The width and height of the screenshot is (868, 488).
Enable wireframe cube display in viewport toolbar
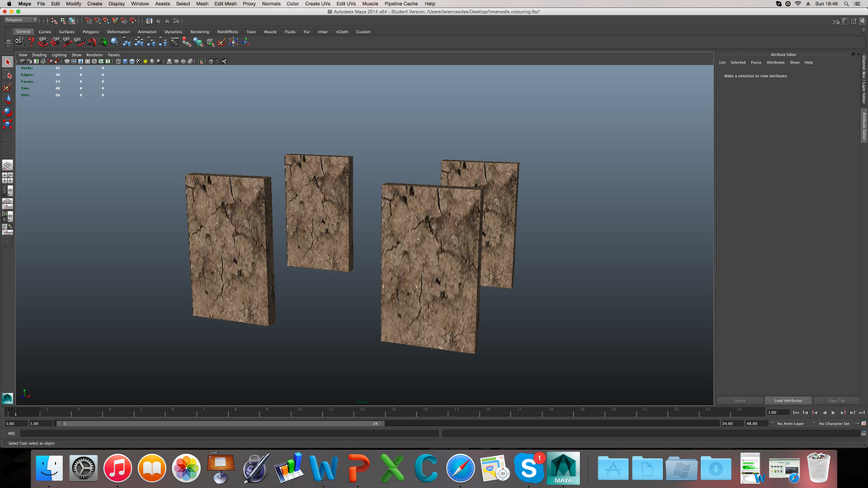coord(119,61)
